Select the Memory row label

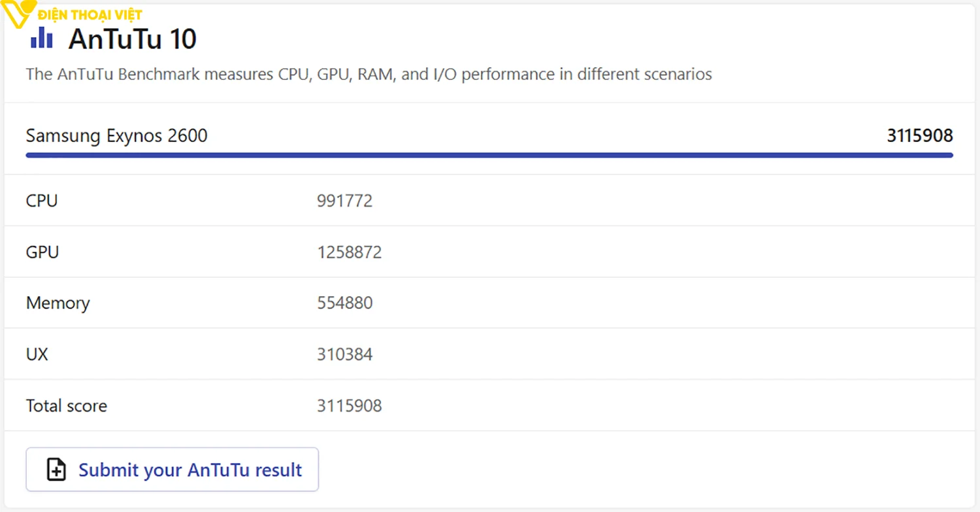(57, 303)
